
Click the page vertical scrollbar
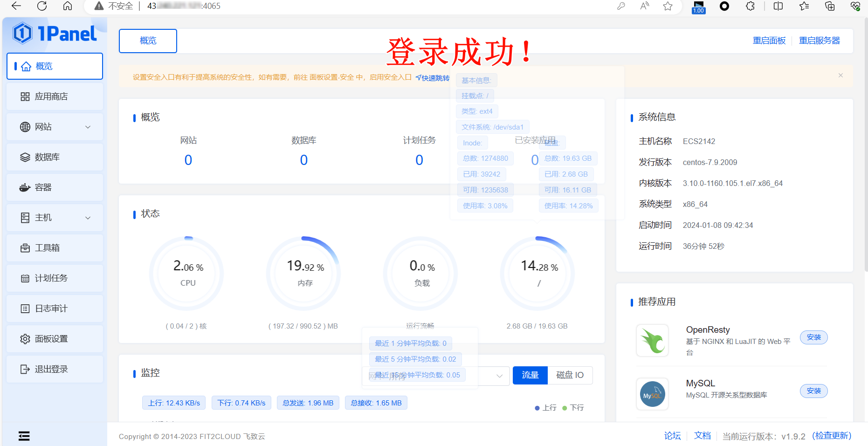866,144
